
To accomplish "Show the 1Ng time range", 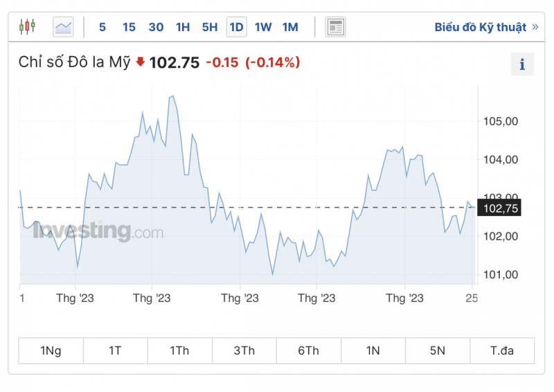I will pos(51,350).
